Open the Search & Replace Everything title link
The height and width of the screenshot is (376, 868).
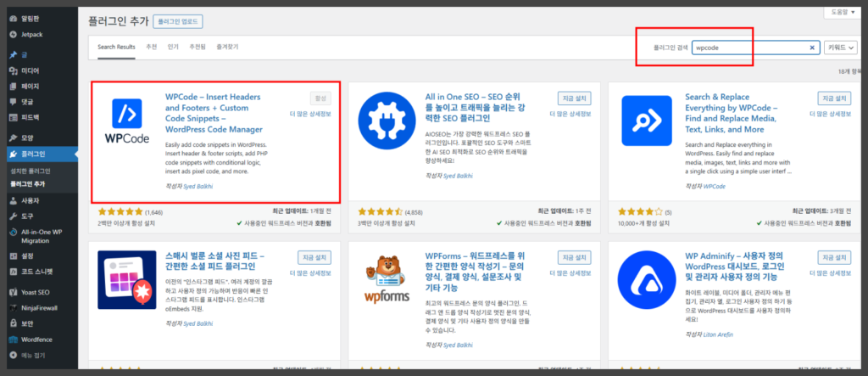click(732, 113)
